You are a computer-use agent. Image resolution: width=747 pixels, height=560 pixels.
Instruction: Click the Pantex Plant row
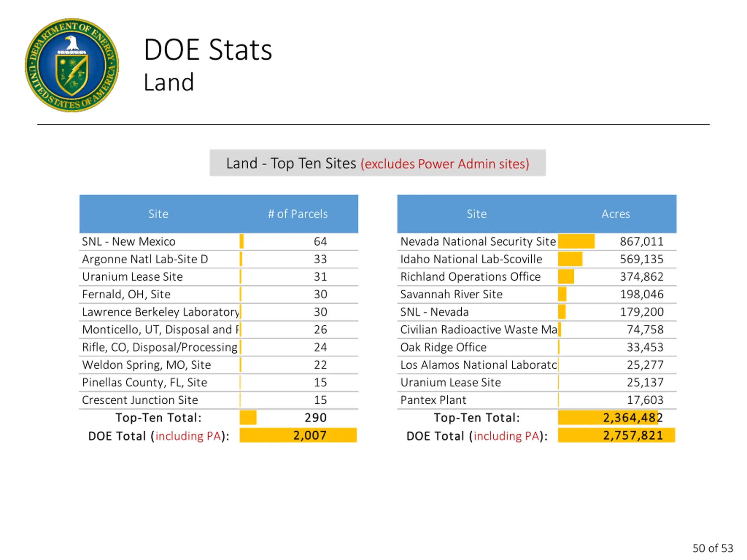(x=433, y=400)
